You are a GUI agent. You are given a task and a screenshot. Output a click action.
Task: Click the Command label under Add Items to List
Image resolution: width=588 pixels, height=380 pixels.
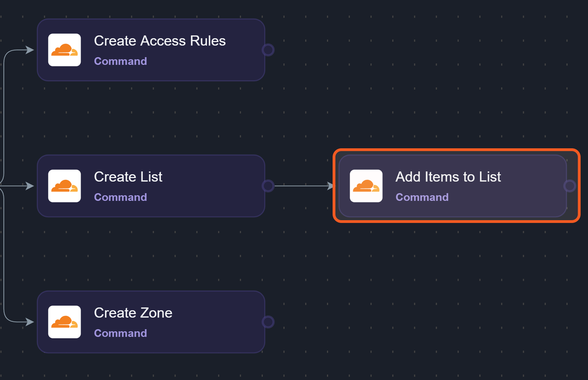(x=422, y=197)
